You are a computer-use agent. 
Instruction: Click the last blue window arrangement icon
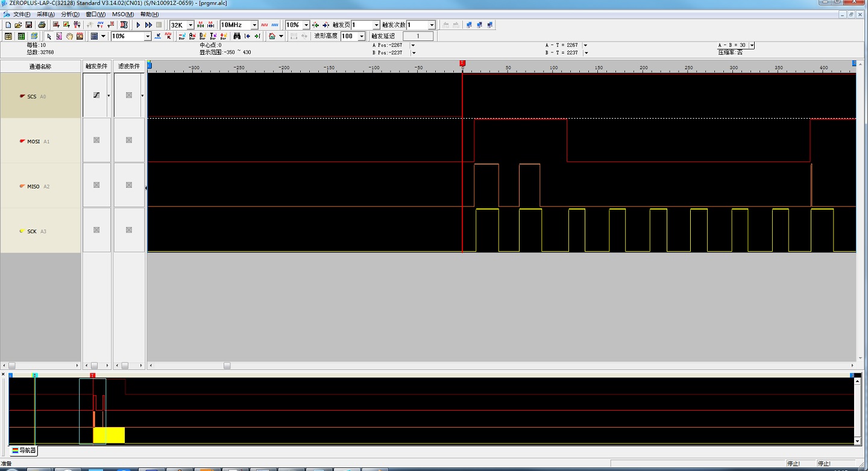490,25
